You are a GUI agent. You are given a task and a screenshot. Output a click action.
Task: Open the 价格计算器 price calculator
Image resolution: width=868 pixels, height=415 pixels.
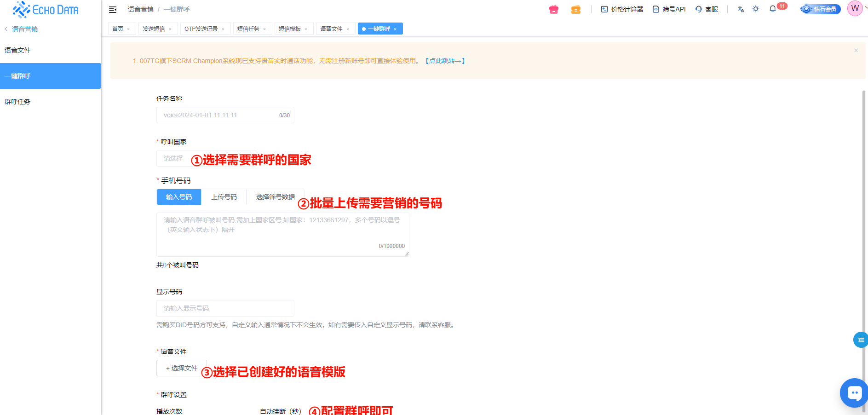[x=622, y=9]
